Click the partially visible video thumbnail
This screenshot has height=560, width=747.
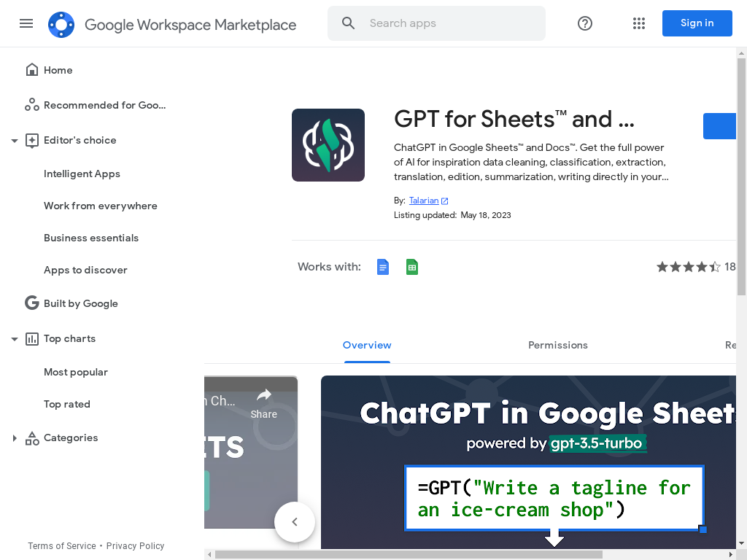pos(251,452)
